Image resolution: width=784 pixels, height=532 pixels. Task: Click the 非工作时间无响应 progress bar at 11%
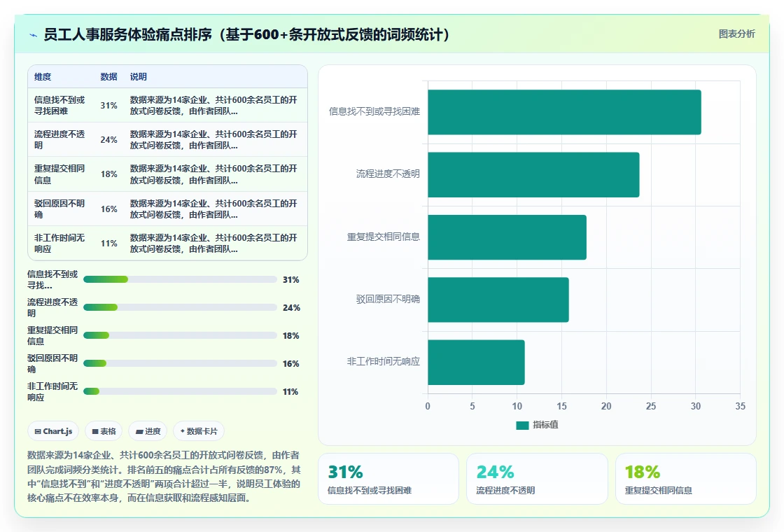(x=180, y=391)
